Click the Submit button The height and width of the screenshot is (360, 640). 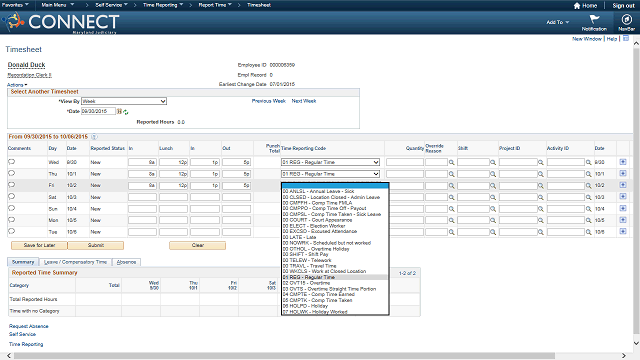pos(96,245)
